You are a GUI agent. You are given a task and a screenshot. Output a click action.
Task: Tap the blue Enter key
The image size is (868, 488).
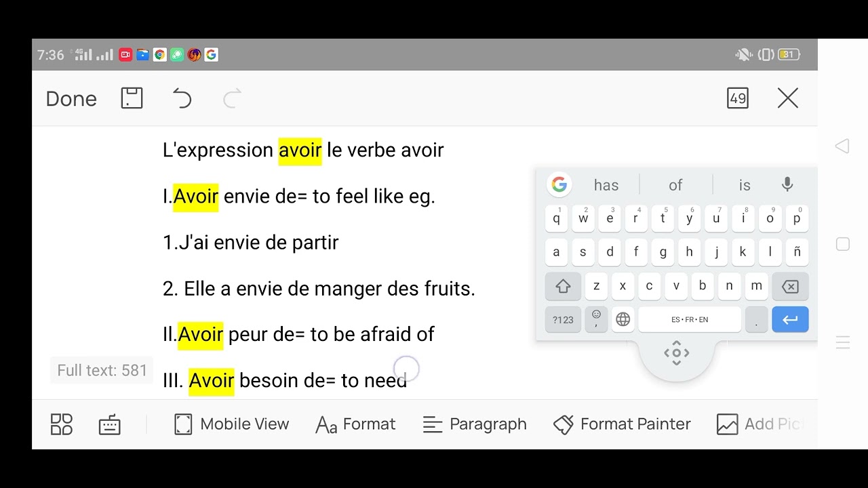click(x=790, y=320)
